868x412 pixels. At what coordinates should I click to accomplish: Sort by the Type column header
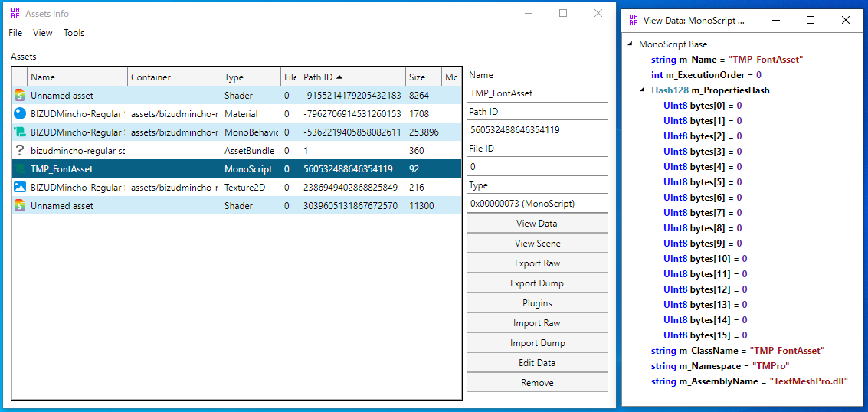(x=251, y=77)
